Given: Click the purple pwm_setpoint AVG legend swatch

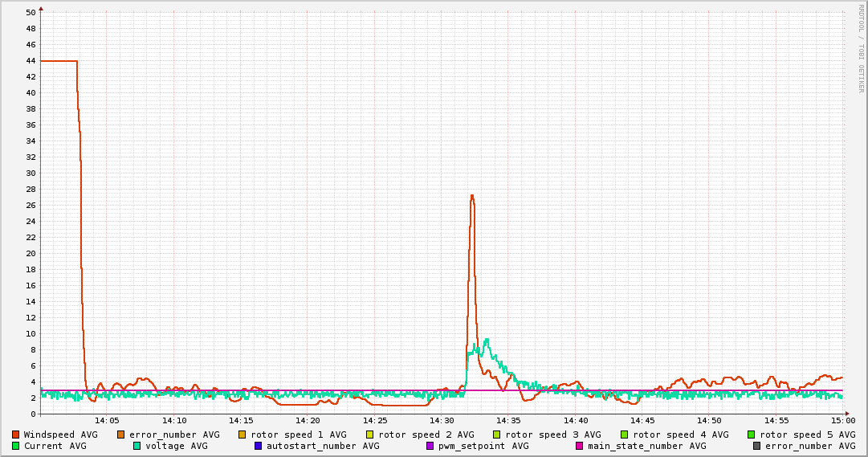Looking at the screenshot, I should point(430,446).
